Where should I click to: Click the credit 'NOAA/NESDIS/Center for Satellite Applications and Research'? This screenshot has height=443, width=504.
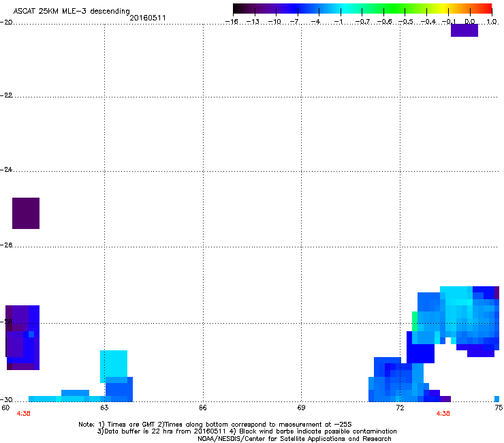coord(294,439)
